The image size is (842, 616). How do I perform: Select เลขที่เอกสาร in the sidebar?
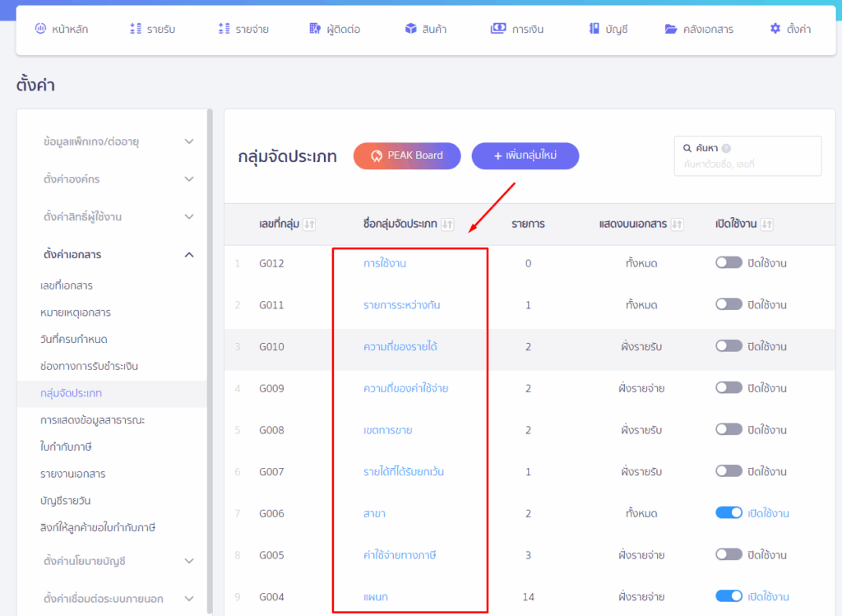[67, 285]
